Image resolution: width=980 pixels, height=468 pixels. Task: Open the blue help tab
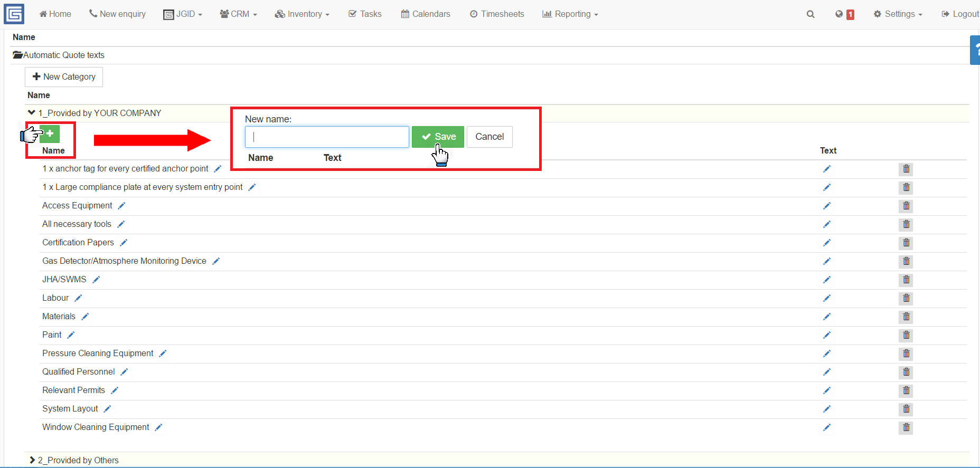tap(975, 50)
